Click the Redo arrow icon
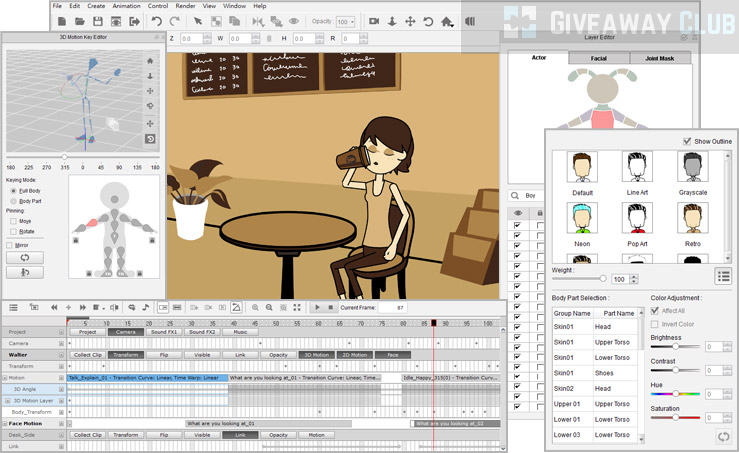739x453 pixels. click(x=175, y=22)
